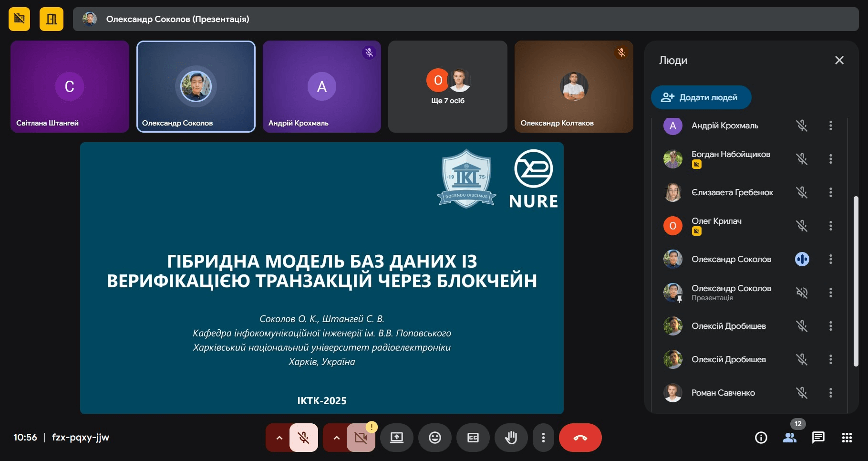Unmute your microphone
This screenshot has width=868, height=461.
point(303,438)
